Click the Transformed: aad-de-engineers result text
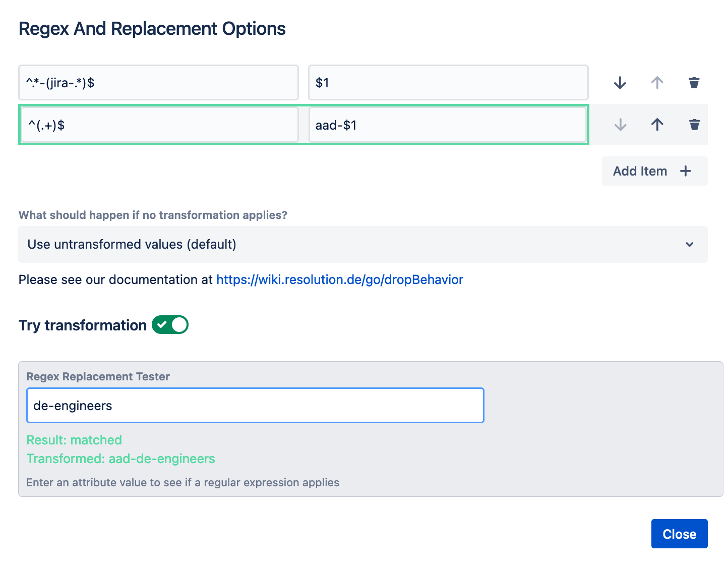Screen dimensions: 728x568 click(x=120, y=459)
